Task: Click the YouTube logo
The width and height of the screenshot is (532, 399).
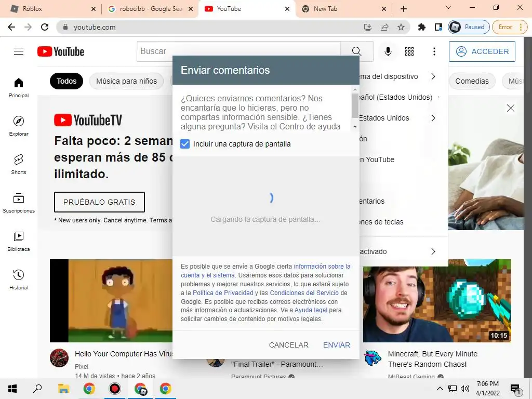Action: coord(61,51)
